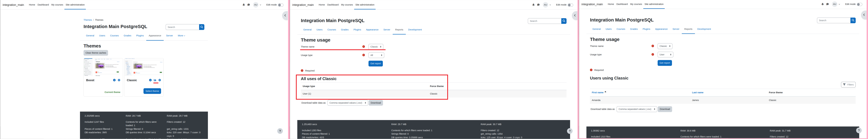Viewport: 868px width, 139px height.
Task: Toggle Edit mode switch on Themes page
Action: click(280, 5)
